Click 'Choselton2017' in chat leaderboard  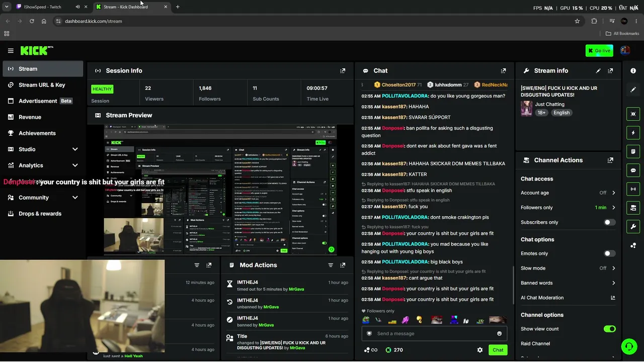coord(398,85)
